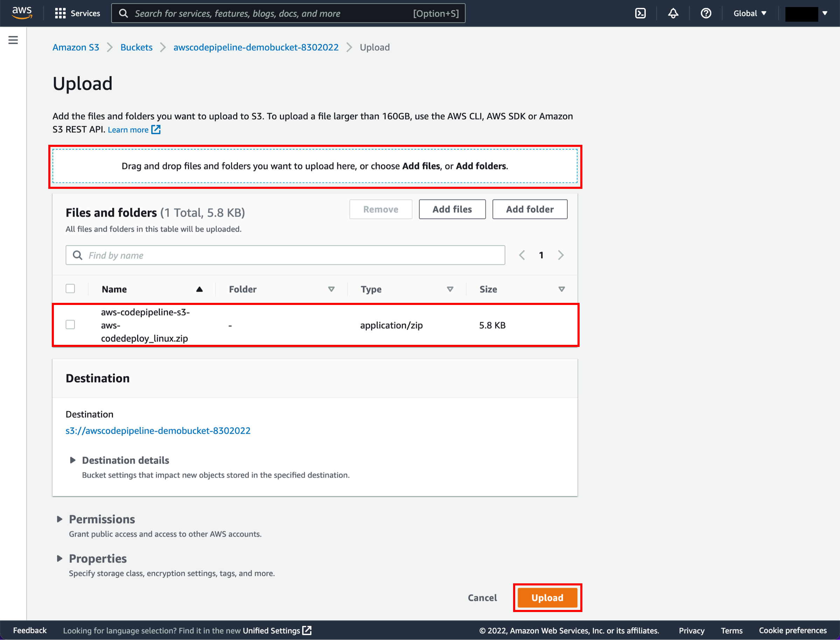Viewport: 840px width, 640px height.
Task: Sort by the Size column arrow
Action: pos(562,290)
